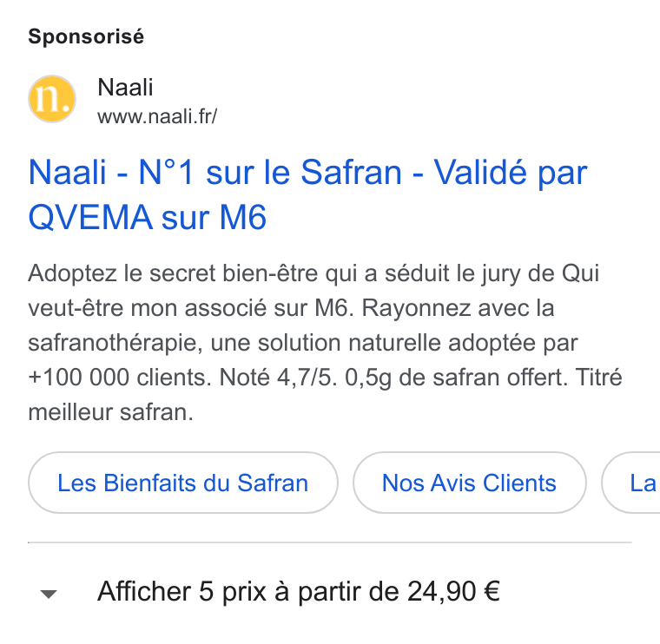
Task: Click the Sponsorisé label
Action: (86, 36)
